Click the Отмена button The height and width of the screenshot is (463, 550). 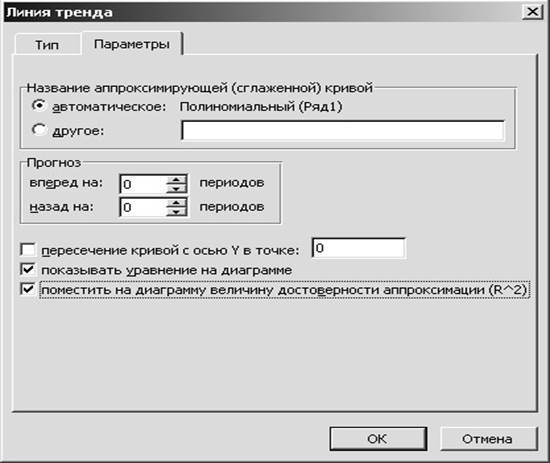(488, 438)
